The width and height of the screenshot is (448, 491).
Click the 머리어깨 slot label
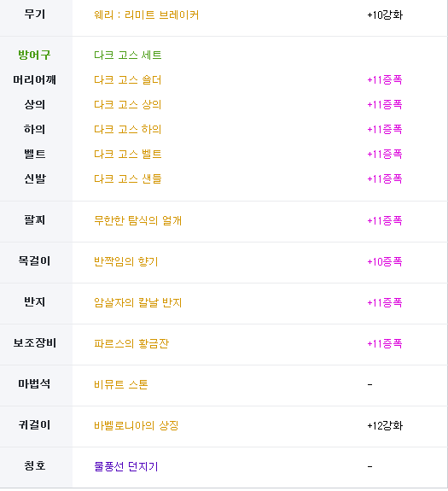point(34,80)
